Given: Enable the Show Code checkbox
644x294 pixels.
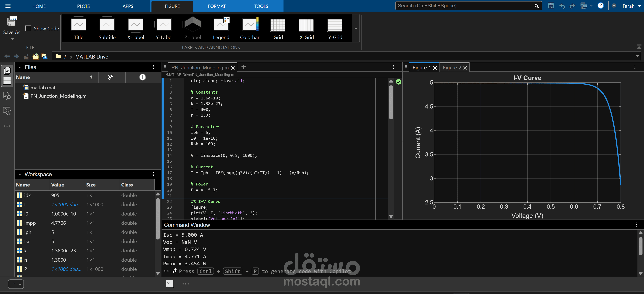Looking at the screenshot, I should coord(28,29).
